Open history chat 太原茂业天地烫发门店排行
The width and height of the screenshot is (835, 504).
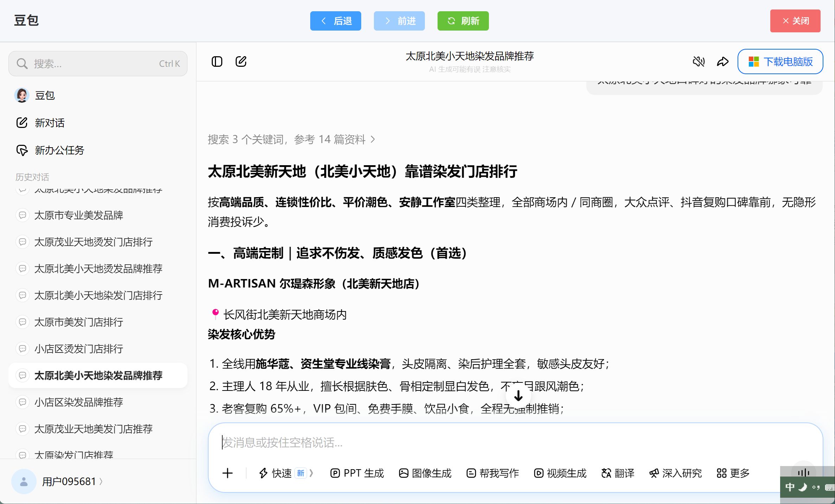[x=98, y=242]
